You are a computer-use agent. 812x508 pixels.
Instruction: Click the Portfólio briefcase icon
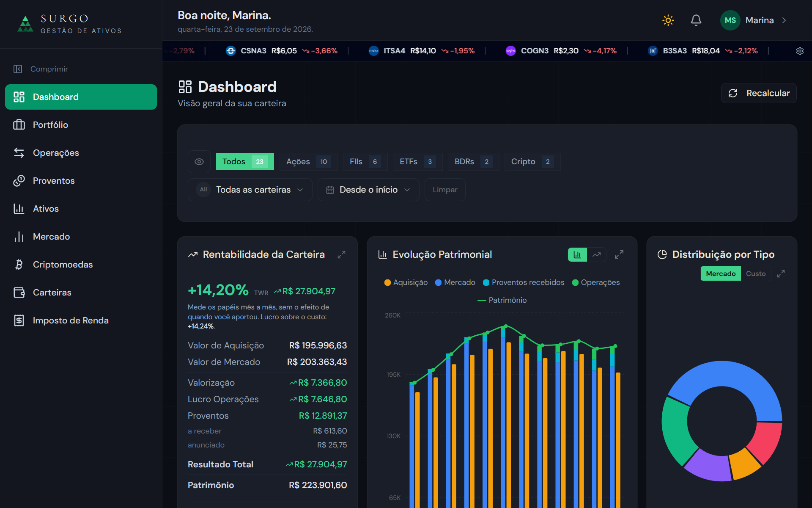point(19,124)
